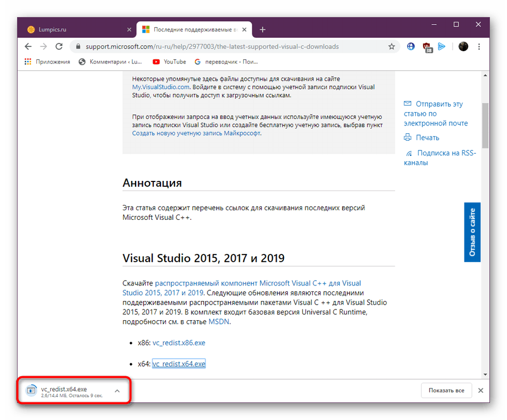Open the MSDN article link

click(219, 321)
